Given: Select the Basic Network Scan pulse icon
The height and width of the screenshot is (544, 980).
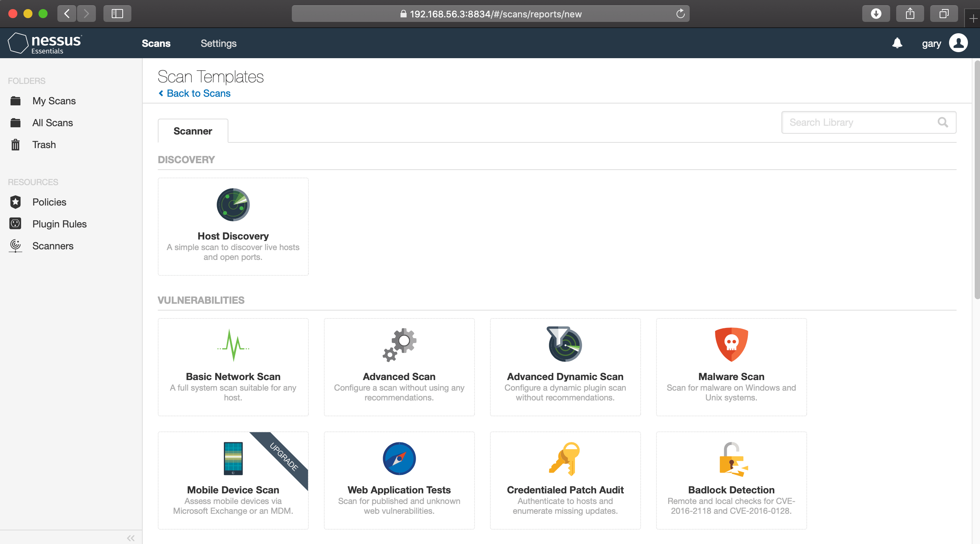Looking at the screenshot, I should [x=233, y=345].
